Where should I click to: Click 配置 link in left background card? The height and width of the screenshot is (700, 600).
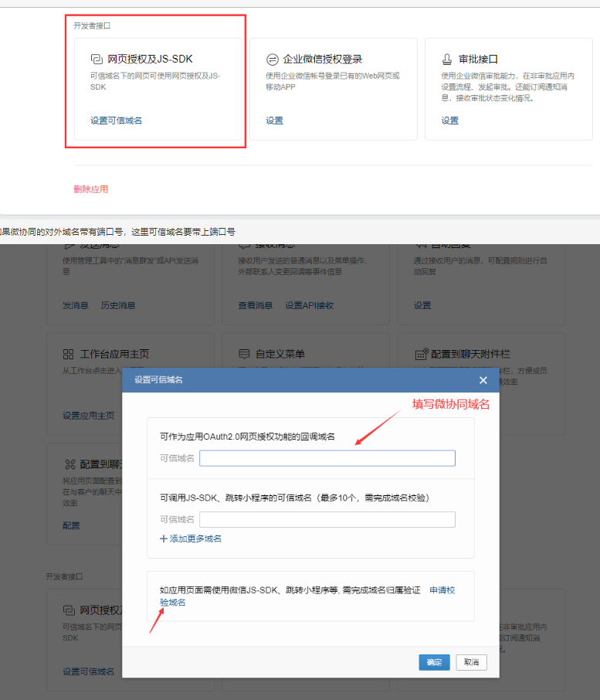click(x=71, y=525)
